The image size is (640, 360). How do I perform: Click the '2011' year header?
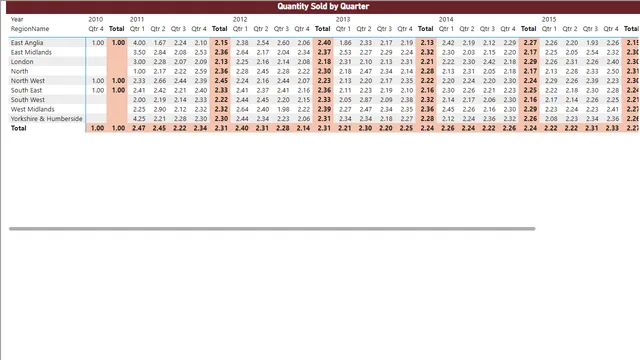(x=137, y=19)
